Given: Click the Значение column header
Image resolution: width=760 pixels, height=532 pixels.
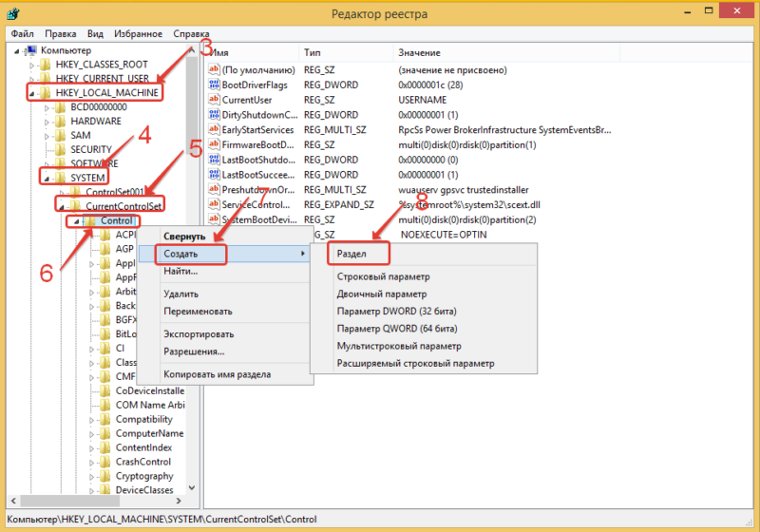Looking at the screenshot, I should [x=418, y=52].
